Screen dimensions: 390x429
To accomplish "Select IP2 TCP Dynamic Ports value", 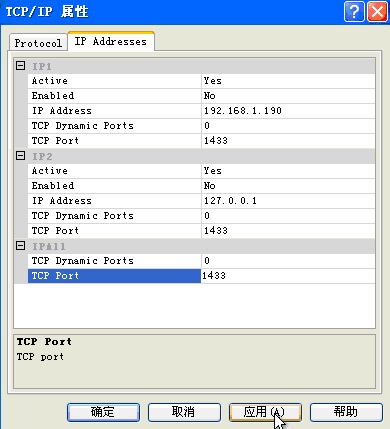I will [288, 216].
